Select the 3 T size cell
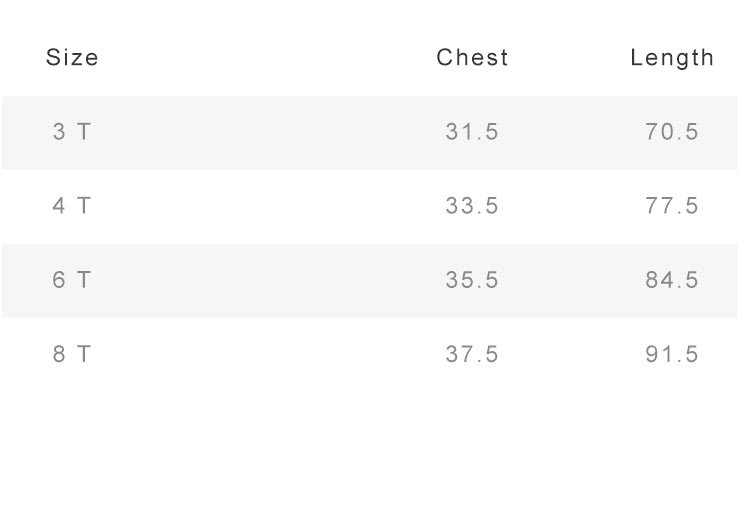The width and height of the screenshot is (740, 520). tap(72, 132)
